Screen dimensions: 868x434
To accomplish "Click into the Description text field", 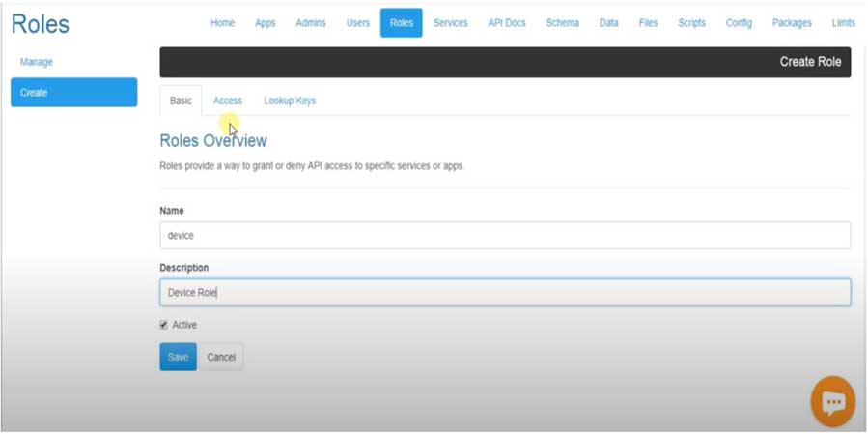I will pyautogui.click(x=504, y=292).
